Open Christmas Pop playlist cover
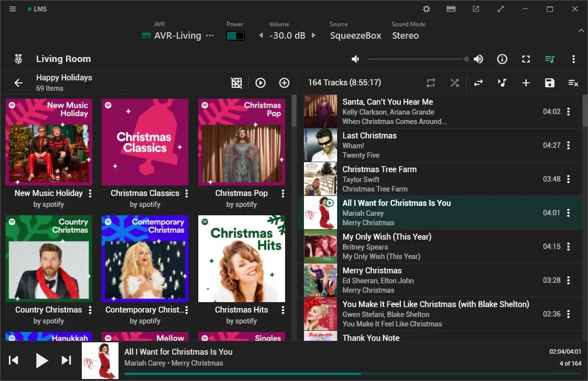 [x=241, y=142]
